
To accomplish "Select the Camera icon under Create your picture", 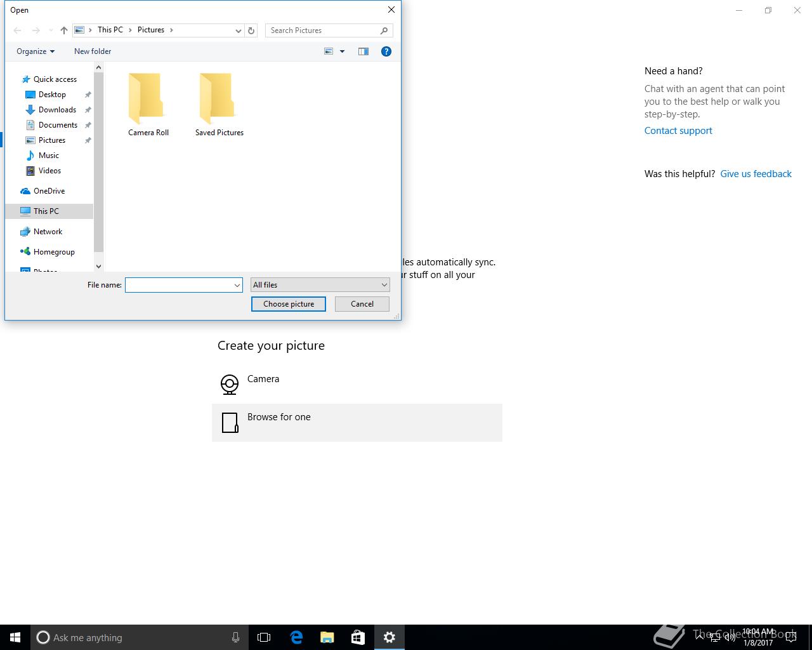I will [x=229, y=385].
